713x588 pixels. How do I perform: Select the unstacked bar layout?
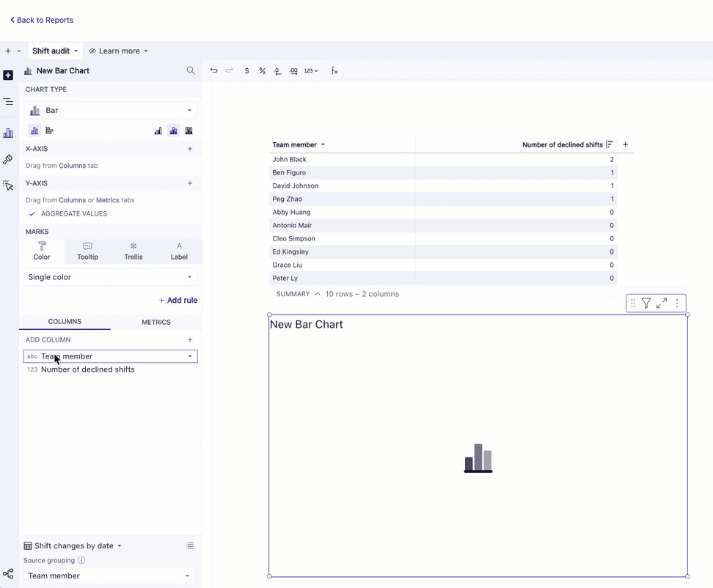click(158, 131)
